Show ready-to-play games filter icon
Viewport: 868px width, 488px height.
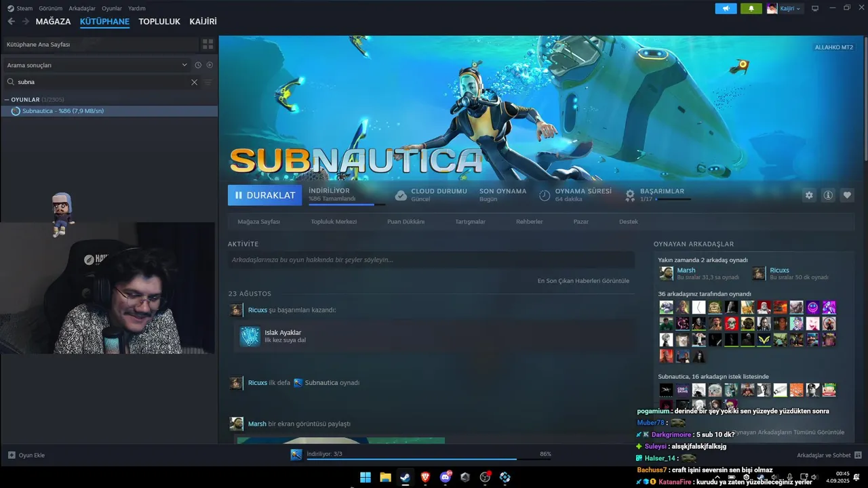click(210, 65)
